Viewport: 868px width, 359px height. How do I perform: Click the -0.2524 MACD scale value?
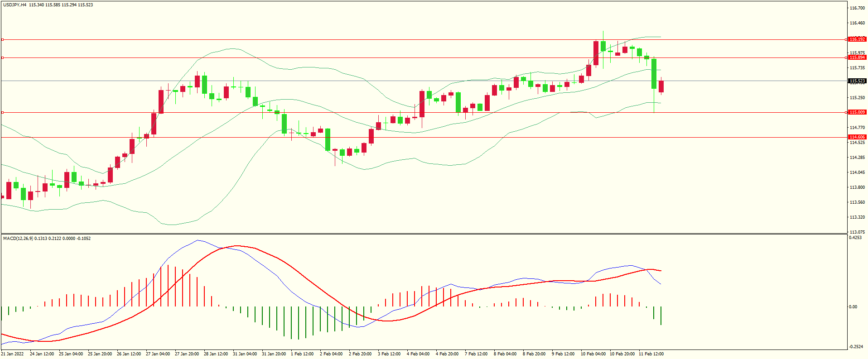(855, 347)
